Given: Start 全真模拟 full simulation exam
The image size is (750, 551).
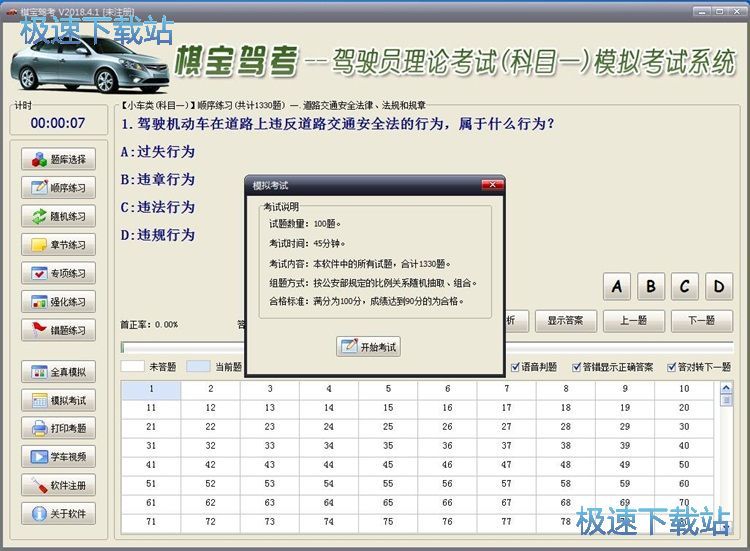Looking at the screenshot, I should [58, 372].
